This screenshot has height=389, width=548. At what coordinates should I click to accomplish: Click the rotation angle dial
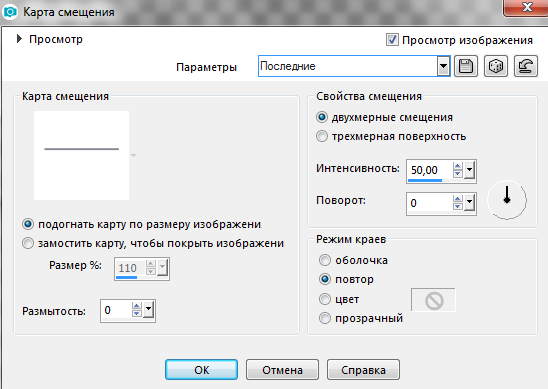[x=507, y=200]
